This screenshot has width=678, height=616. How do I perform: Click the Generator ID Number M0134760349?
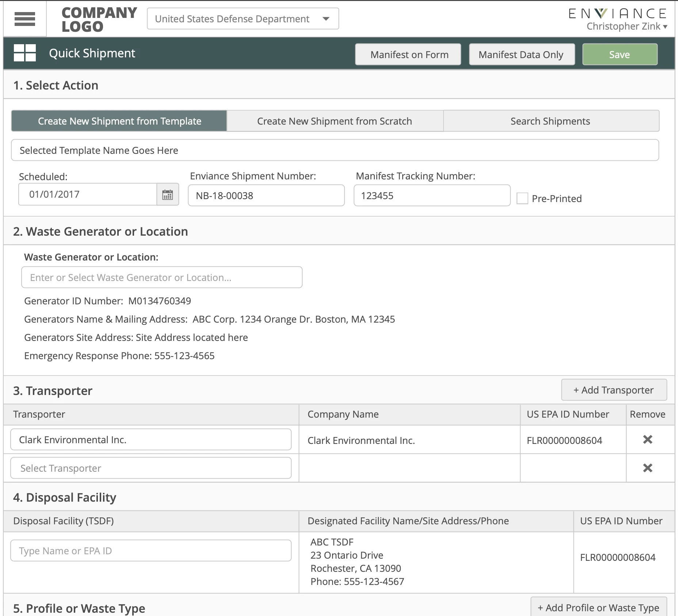point(107,301)
